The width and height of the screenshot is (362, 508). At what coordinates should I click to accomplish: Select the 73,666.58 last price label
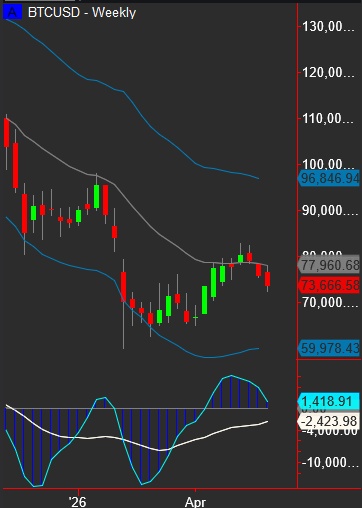coord(329,285)
